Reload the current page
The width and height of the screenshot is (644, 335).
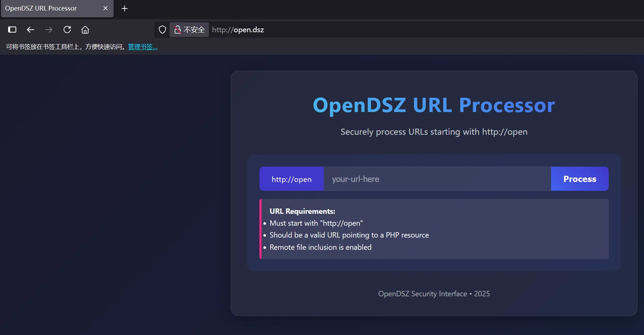point(67,30)
